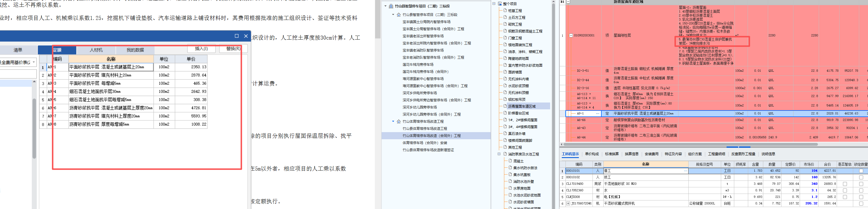Select quota row 细石混凝土地面找平层30mm
The width and height of the screenshot is (868, 209).
point(123,92)
